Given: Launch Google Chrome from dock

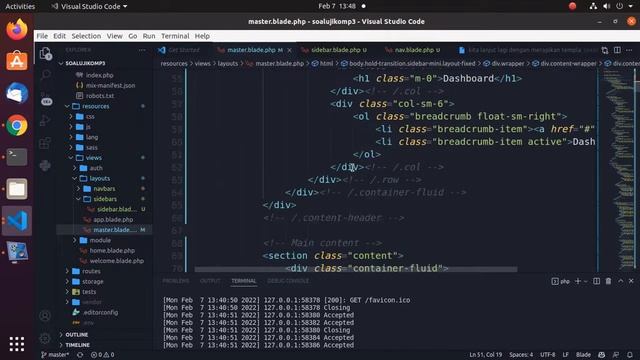Looking at the screenshot, I should (17, 125).
